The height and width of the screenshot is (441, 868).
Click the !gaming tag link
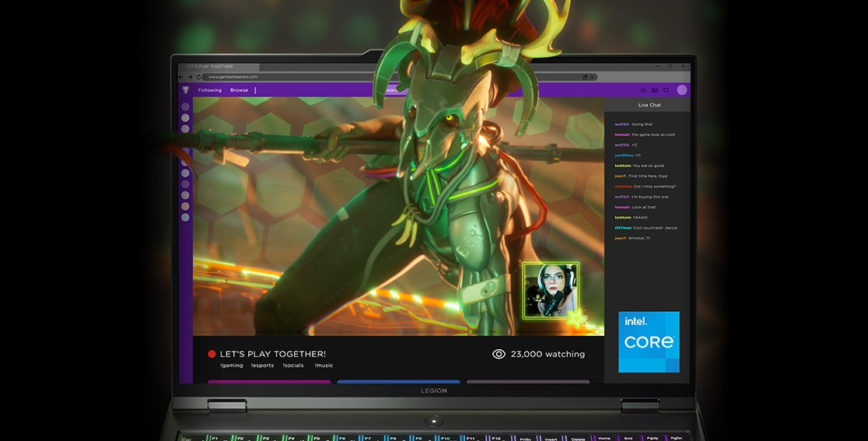231,366
